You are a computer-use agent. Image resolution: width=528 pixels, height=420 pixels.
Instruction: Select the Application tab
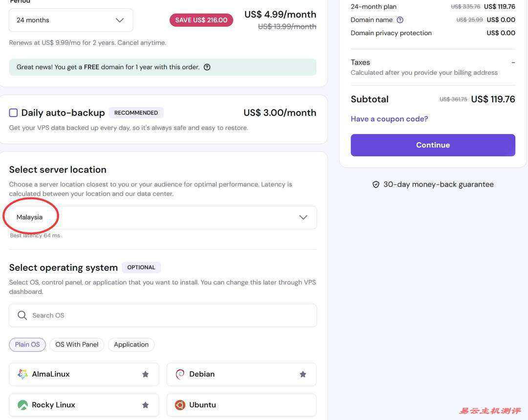tap(131, 345)
